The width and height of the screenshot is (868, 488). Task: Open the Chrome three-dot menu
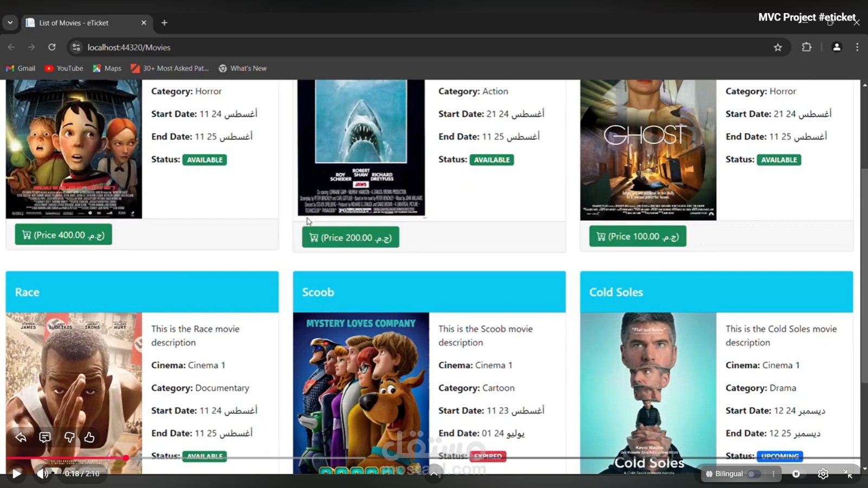pos(857,47)
